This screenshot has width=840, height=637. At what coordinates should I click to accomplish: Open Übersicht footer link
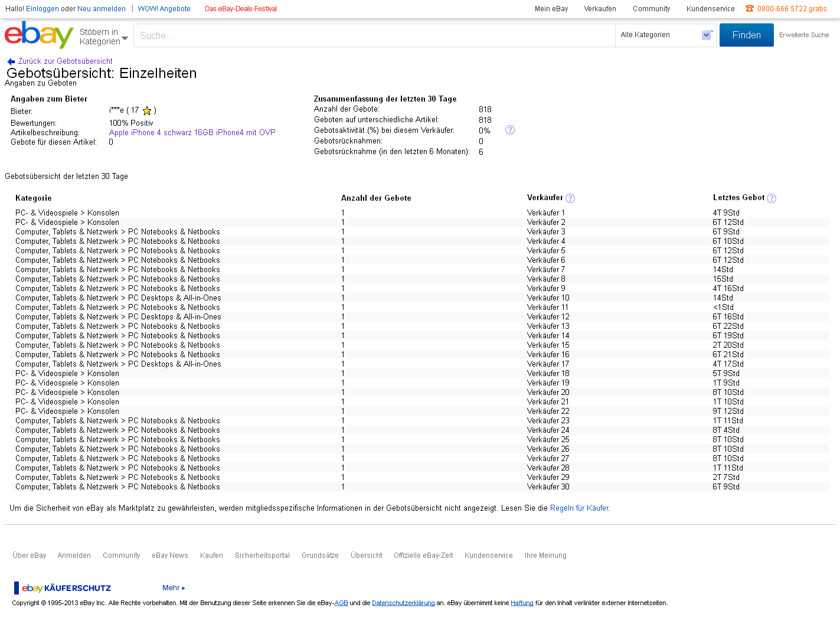click(366, 556)
